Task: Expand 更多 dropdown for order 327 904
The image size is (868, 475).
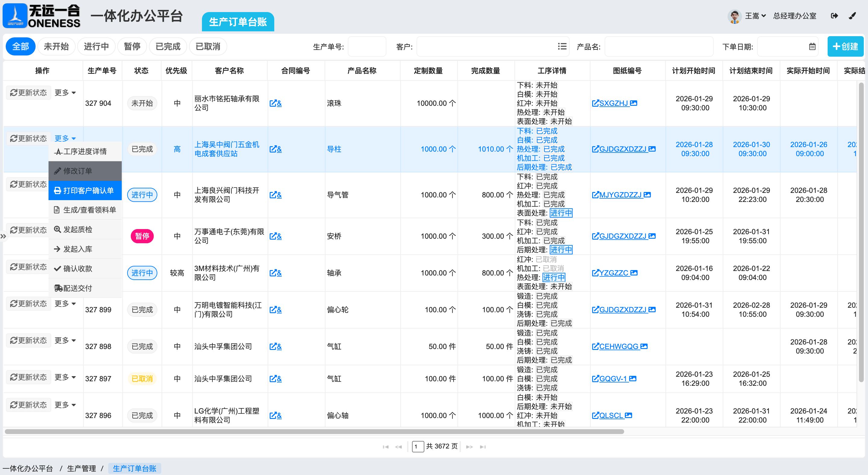Action: coord(65,93)
